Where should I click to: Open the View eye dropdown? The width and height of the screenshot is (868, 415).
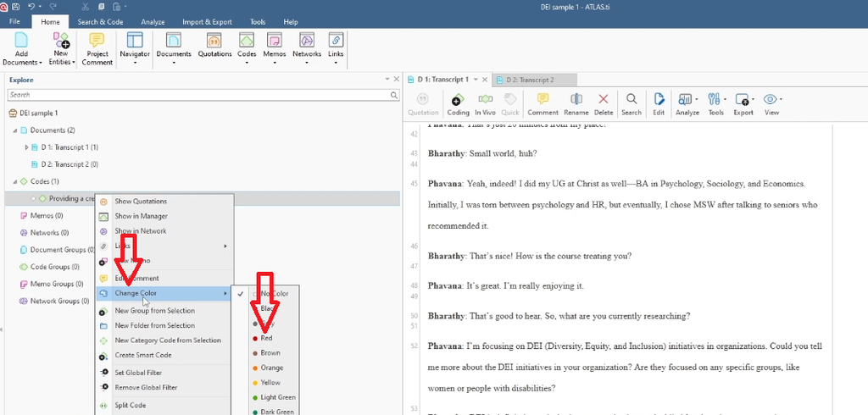click(x=781, y=100)
